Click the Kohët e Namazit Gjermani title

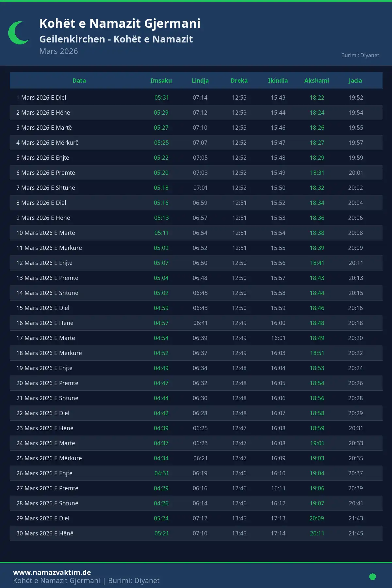pyautogui.click(x=120, y=24)
